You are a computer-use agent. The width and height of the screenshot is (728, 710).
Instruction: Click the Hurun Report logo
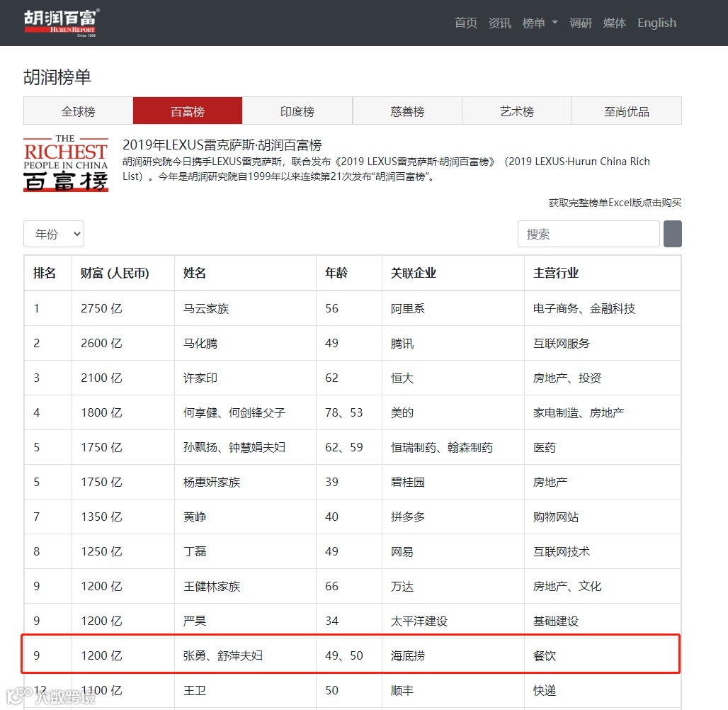click(61, 23)
